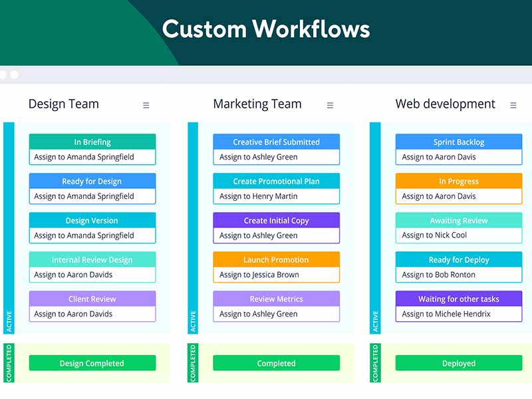The height and width of the screenshot is (399, 532).
Task: Click the Assign to Nick Cool field
Action: pyautogui.click(x=459, y=235)
